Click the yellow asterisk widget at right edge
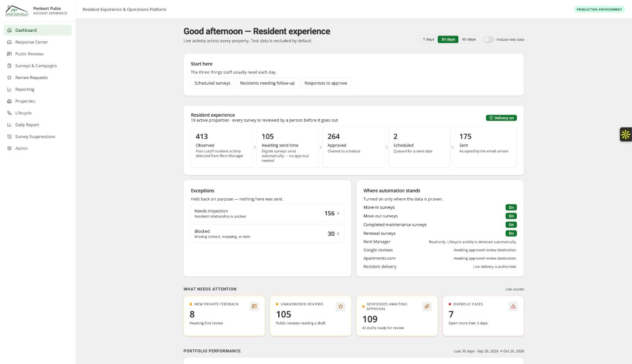Screen dimensions: 632x364 625,134
